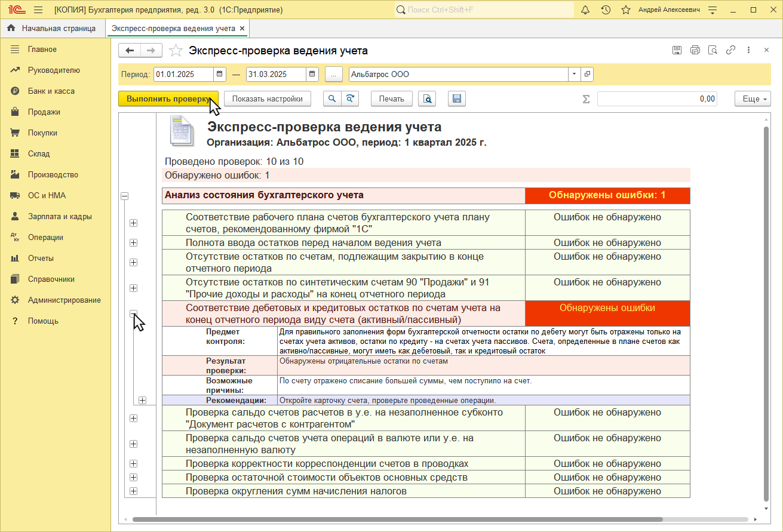The height and width of the screenshot is (532, 783).
Task: Open the Банк и касса section
Action: (x=51, y=91)
